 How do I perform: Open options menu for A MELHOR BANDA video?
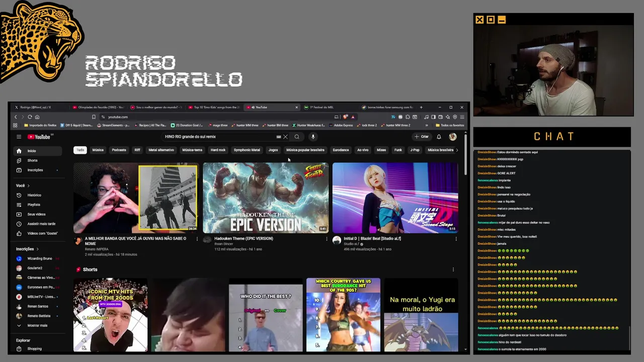click(x=197, y=239)
